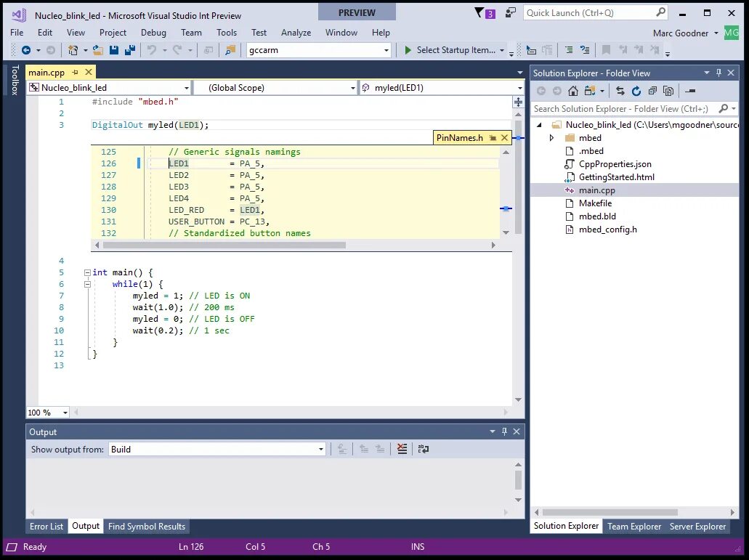This screenshot has width=749, height=560.
Task: Save the file with the Save icon
Action: [x=113, y=50]
